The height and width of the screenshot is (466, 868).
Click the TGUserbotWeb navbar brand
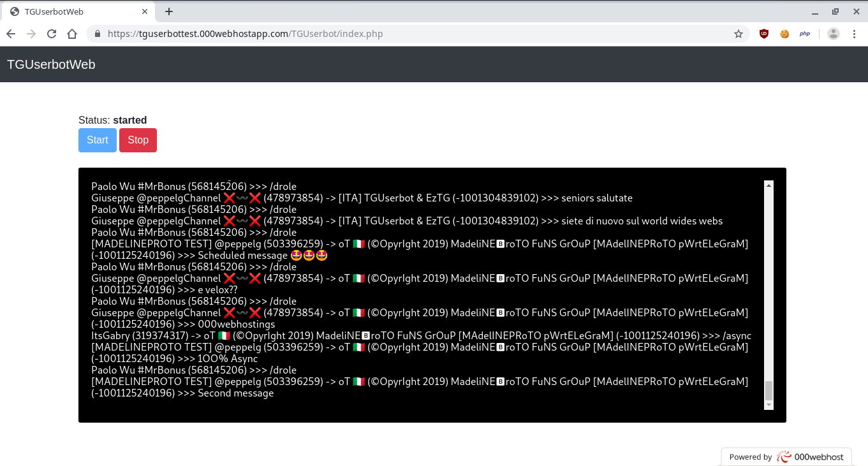[x=51, y=64]
